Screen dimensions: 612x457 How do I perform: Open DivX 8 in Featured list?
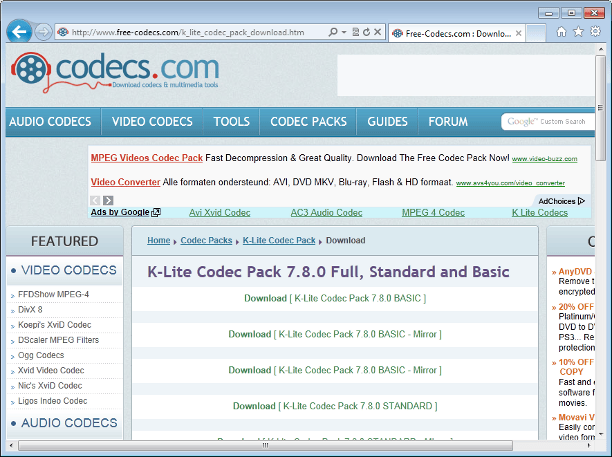(30, 309)
